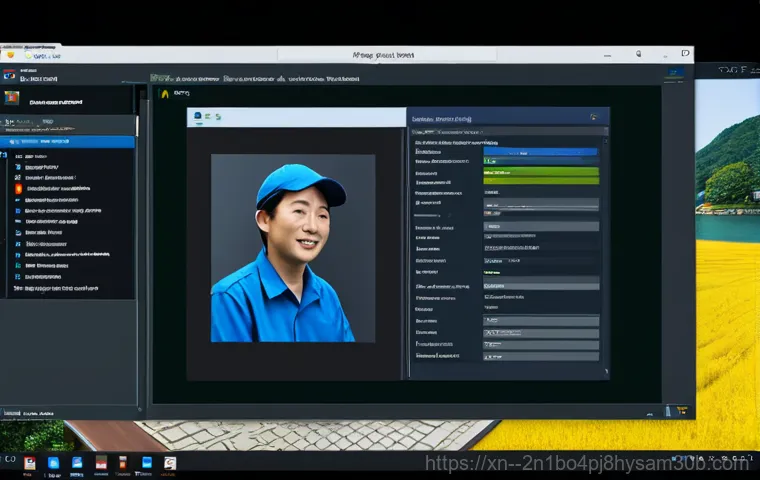760x480 pixels.
Task: Click the blue bar at the top of properties panel
Action: pos(540,152)
